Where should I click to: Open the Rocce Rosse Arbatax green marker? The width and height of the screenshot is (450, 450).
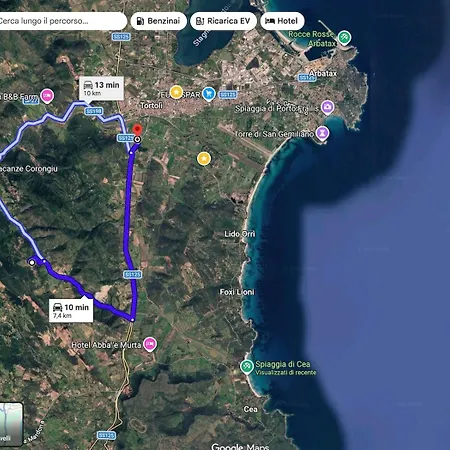pos(344,37)
